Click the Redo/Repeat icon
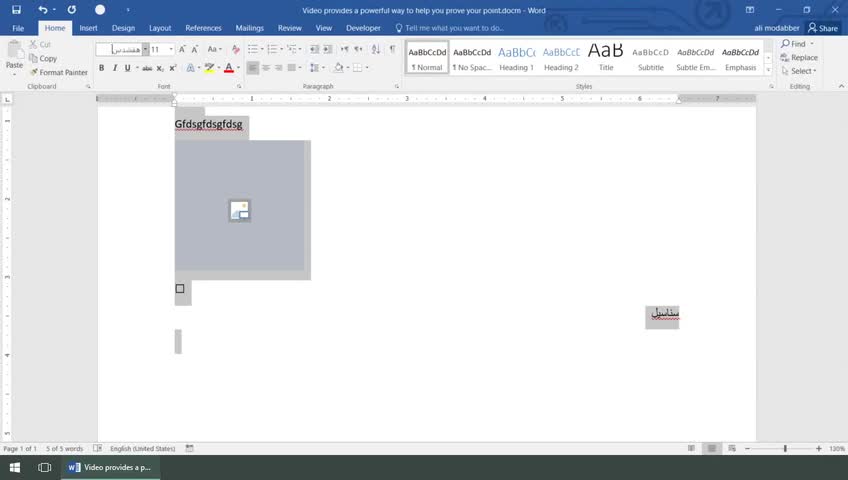Screen dimensions: 848x480 coord(71,10)
